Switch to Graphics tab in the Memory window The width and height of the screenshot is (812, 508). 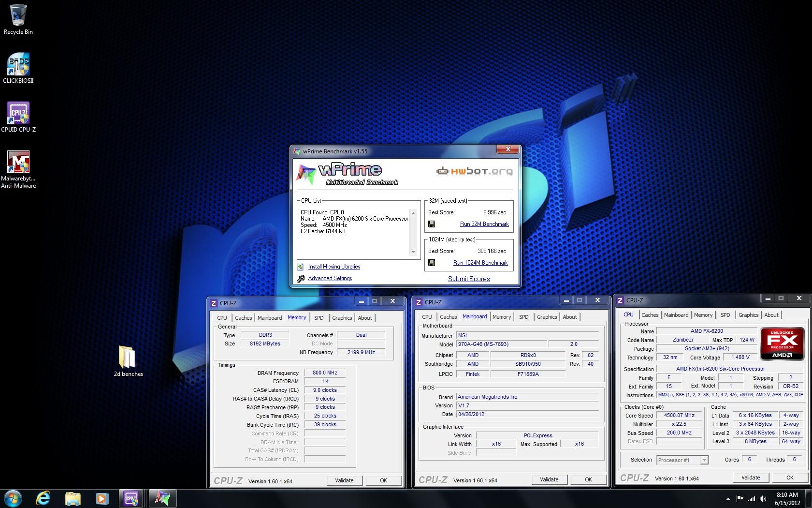pyautogui.click(x=342, y=318)
